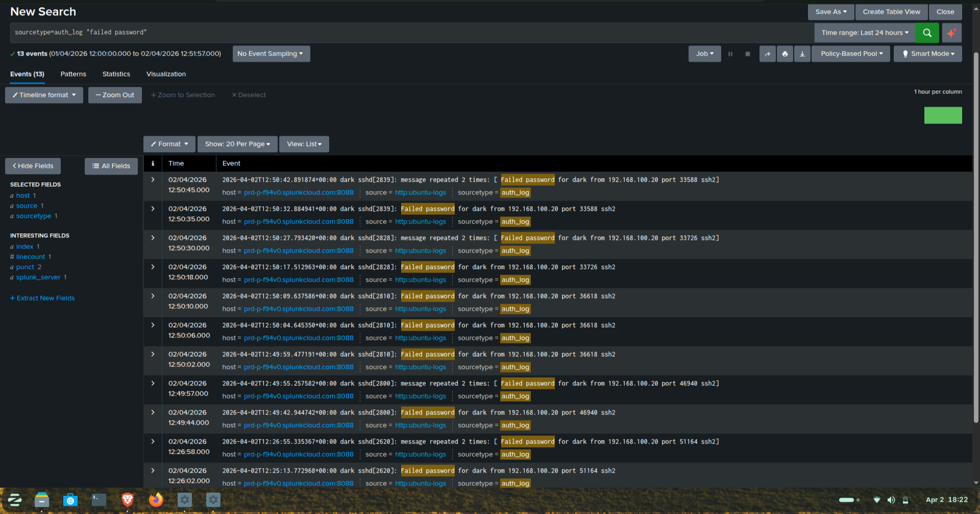980x514 pixels.
Task: Export results with the download icon
Action: click(802, 54)
